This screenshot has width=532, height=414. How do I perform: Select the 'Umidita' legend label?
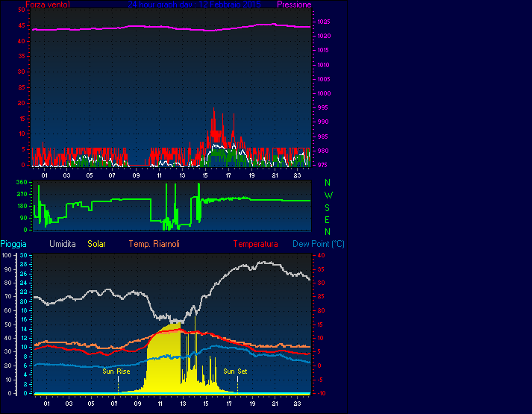(x=63, y=244)
